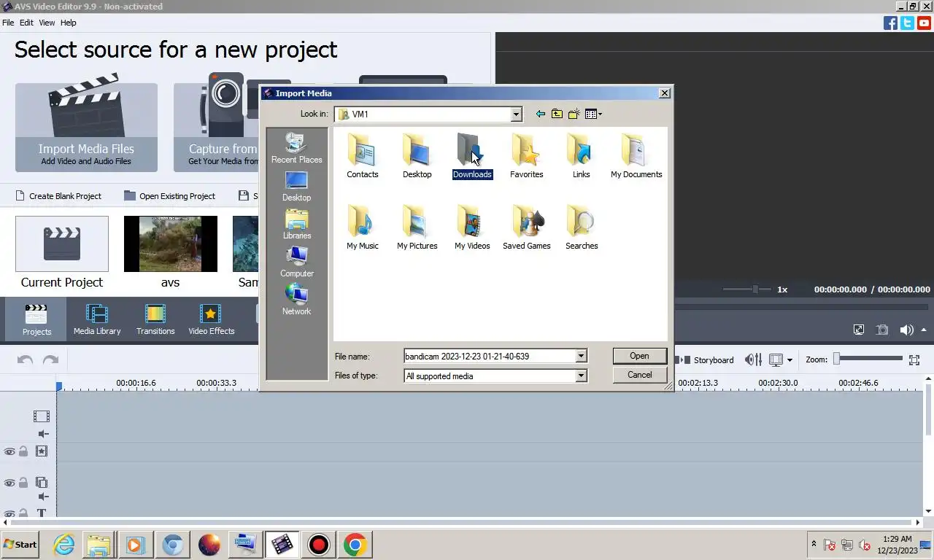934x560 pixels.
Task: Switch to the Video Effects tab
Action: click(x=212, y=319)
